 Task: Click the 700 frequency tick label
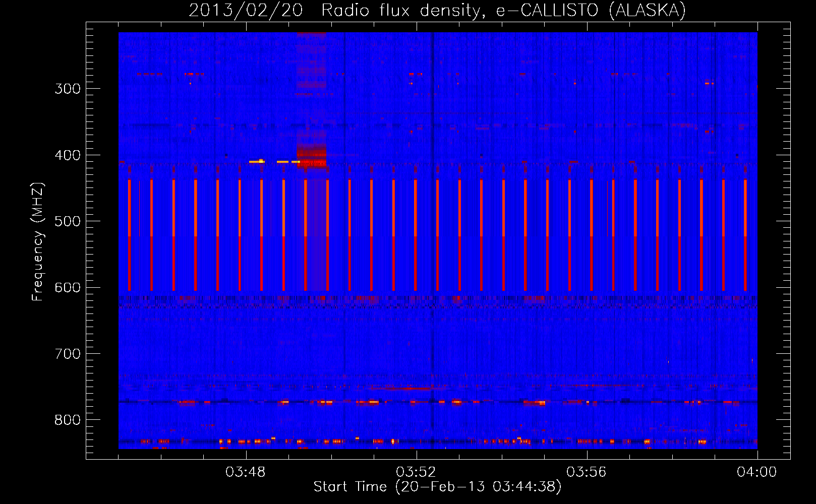tap(68, 354)
